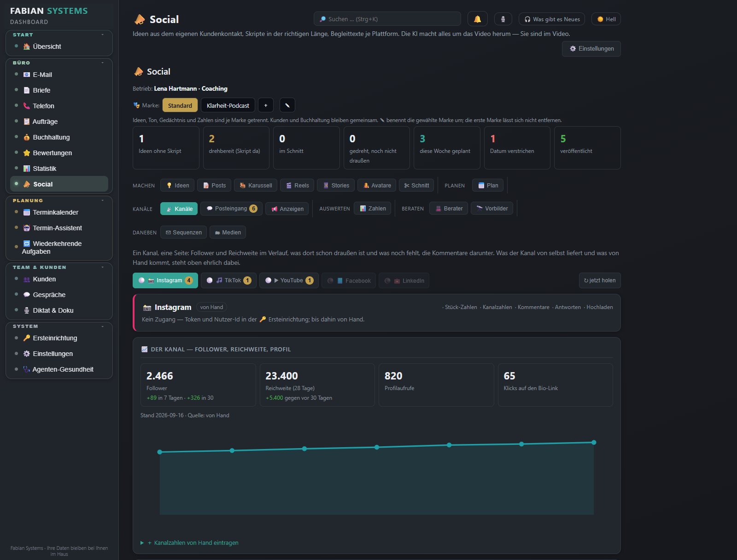Collapse the PLANUNG sidebar section

tap(102, 200)
